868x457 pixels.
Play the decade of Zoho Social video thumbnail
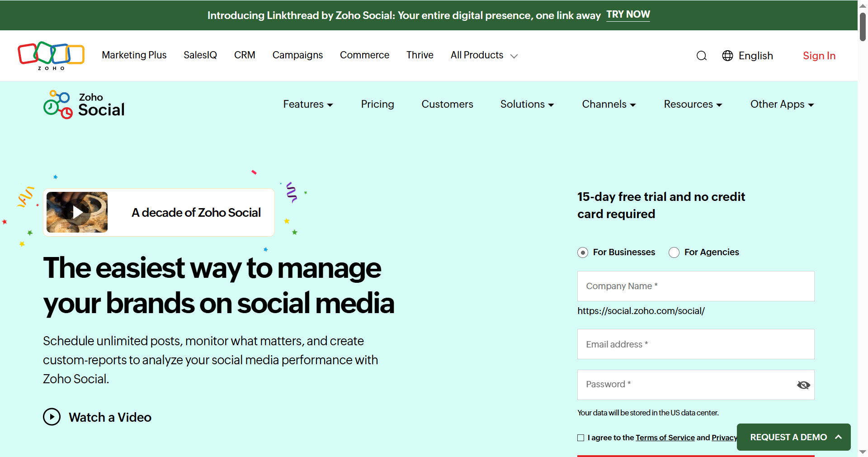click(x=77, y=212)
